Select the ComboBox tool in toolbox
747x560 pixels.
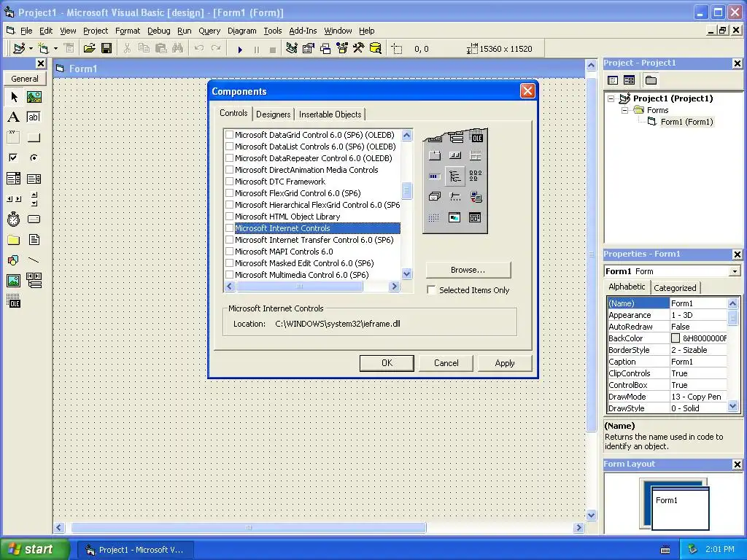14,179
